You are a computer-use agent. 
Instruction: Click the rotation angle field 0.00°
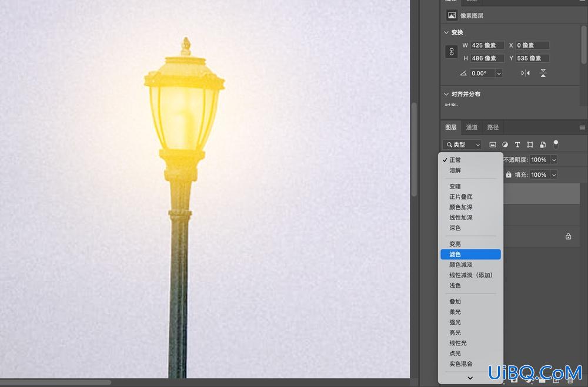(x=483, y=73)
